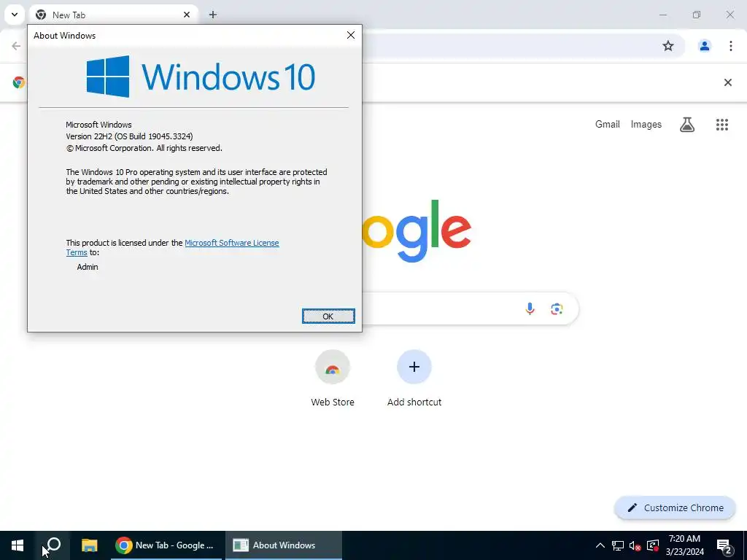Open Images link on Google page
747x560 pixels.
[646, 124]
